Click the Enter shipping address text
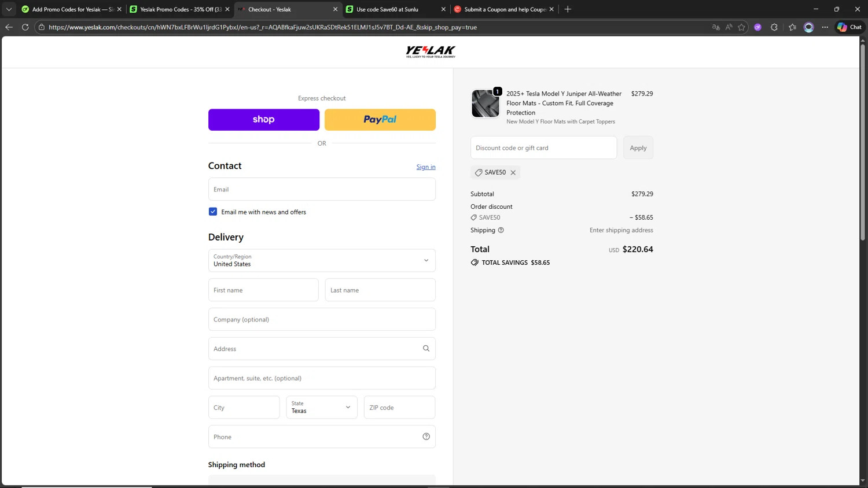 pyautogui.click(x=621, y=230)
